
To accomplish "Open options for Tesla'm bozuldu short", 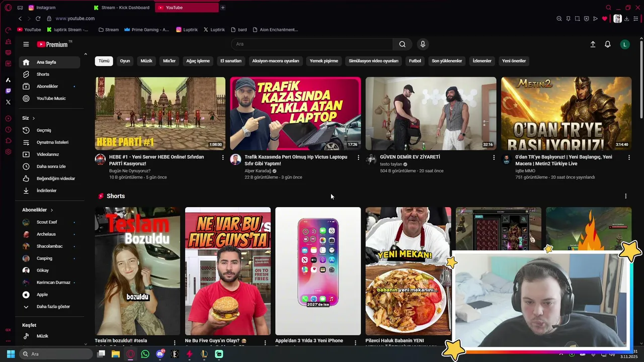I will [175, 342].
